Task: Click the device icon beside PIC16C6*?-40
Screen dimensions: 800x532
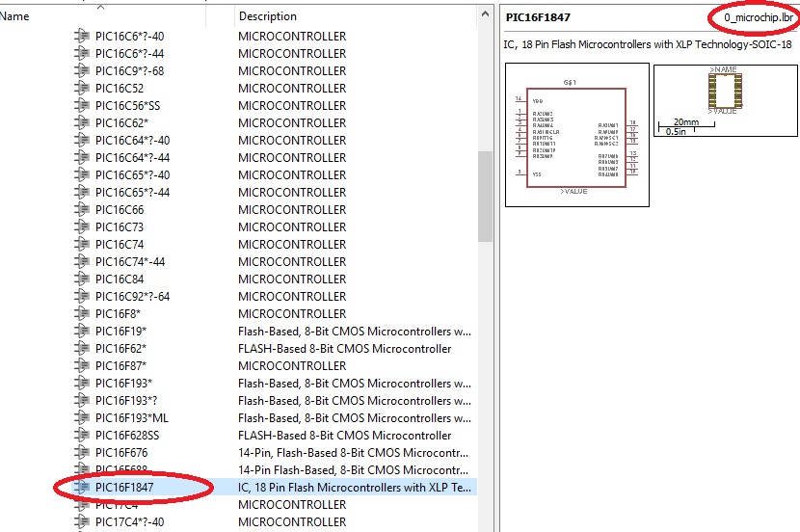Action: [x=82, y=37]
